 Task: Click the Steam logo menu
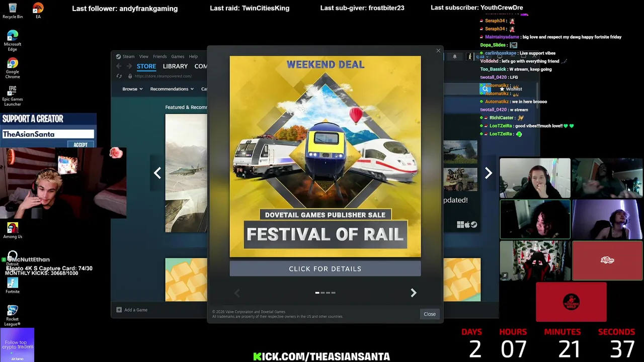(118, 56)
